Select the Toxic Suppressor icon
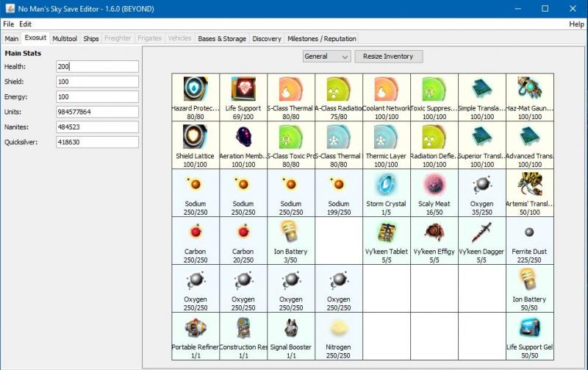Viewport: 588px width, 370px height. [434, 89]
